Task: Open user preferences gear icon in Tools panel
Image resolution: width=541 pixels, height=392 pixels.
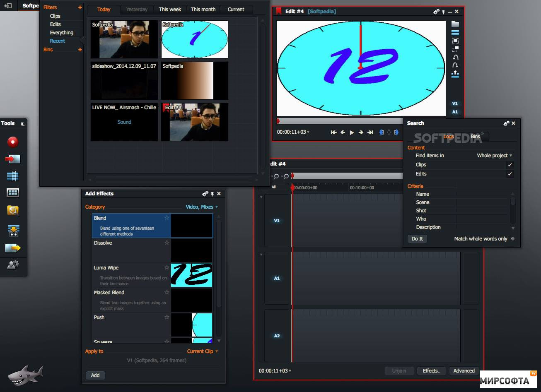Action: [13, 265]
